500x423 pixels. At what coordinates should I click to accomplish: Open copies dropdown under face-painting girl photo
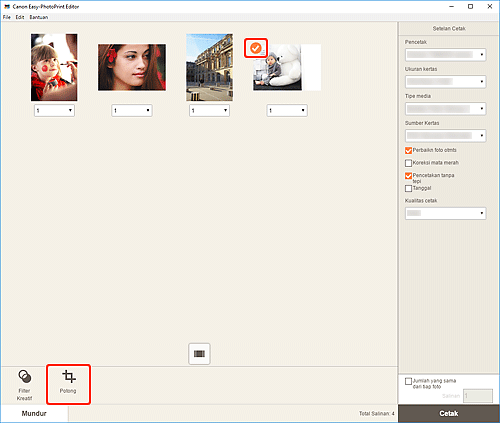pyautogui.click(x=54, y=110)
